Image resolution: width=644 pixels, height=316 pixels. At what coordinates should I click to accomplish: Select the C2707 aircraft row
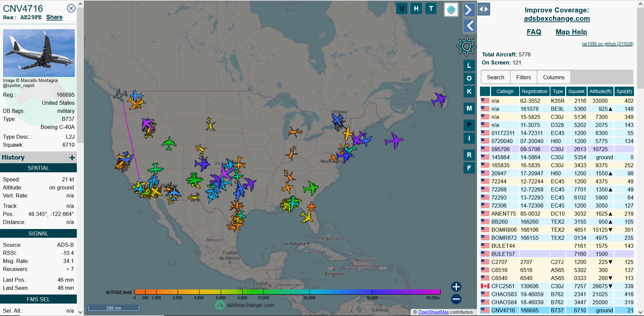click(557, 262)
